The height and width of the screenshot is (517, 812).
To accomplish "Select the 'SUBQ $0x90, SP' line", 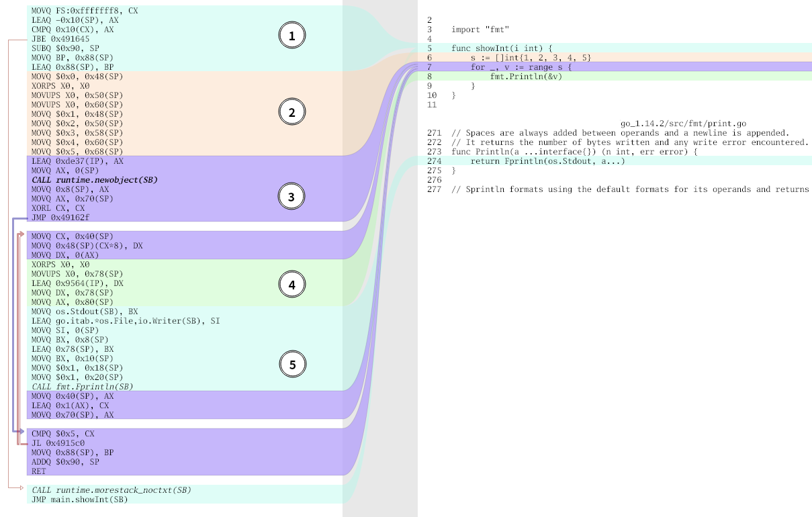I will (x=65, y=48).
